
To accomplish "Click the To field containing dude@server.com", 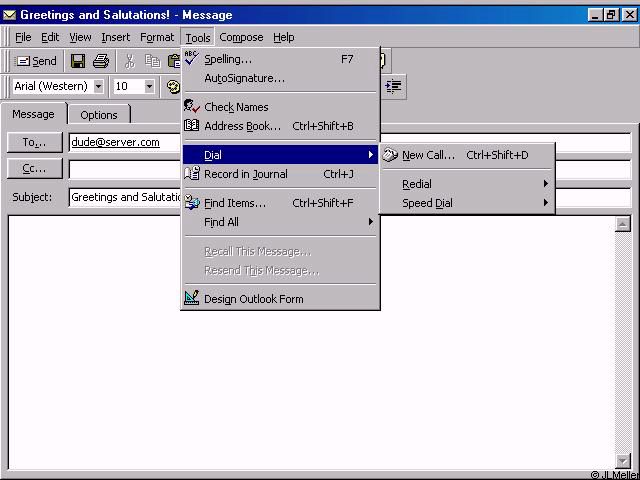I will pyautogui.click(x=125, y=142).
